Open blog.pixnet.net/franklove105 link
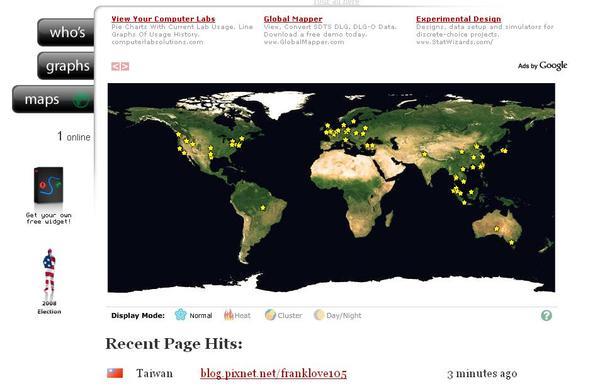This screenshot has height=386, width=600. tap(273, 373)
